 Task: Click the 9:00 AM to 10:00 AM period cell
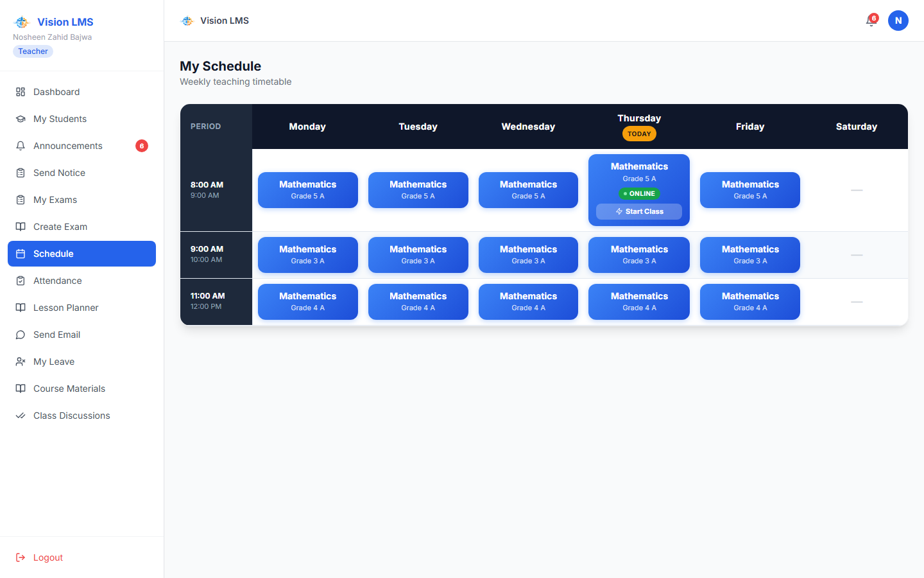click(216, 255)
